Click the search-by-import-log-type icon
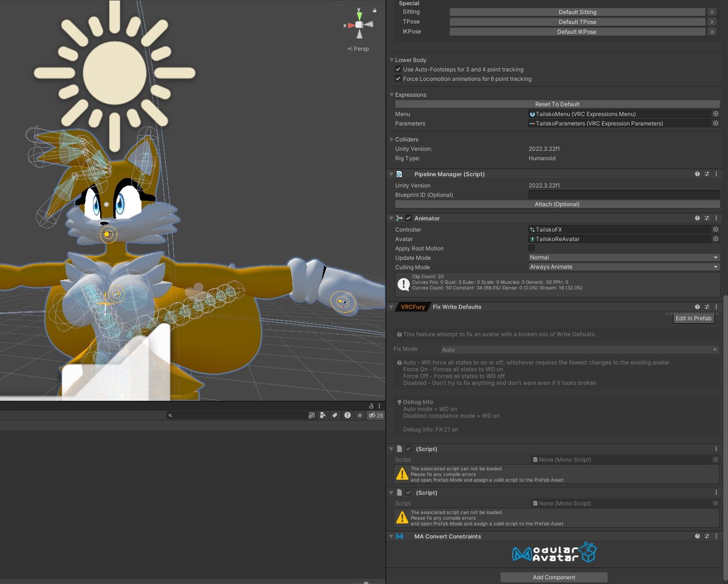Screen dimensions: 728x584 [x=347, y=415]
